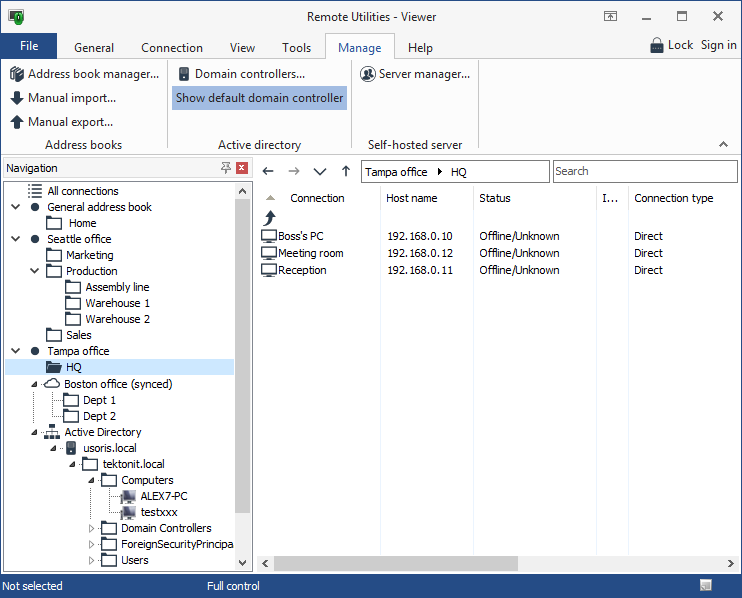Select the Warehouse 1 folder
742x598 pixels.
[117, 303]
